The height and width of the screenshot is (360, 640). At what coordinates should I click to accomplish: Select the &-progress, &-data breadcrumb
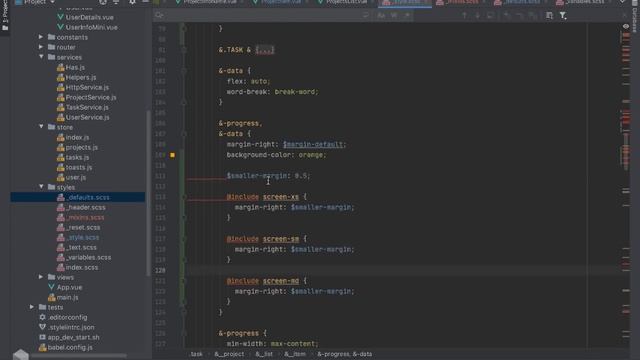coord(344,354)
